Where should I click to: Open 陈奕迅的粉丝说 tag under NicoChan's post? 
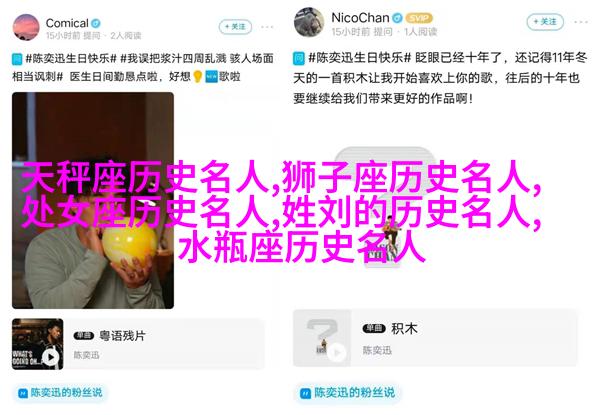347,393
